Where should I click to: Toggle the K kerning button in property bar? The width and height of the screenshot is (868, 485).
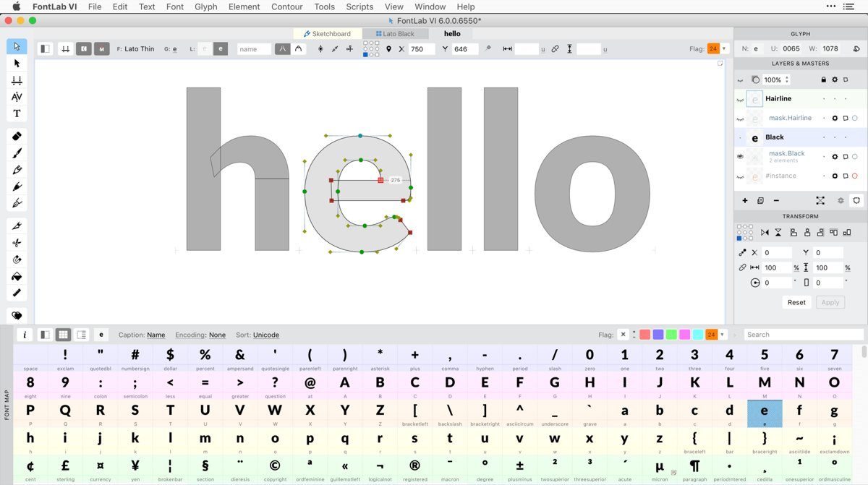click(x=84, y=49)
